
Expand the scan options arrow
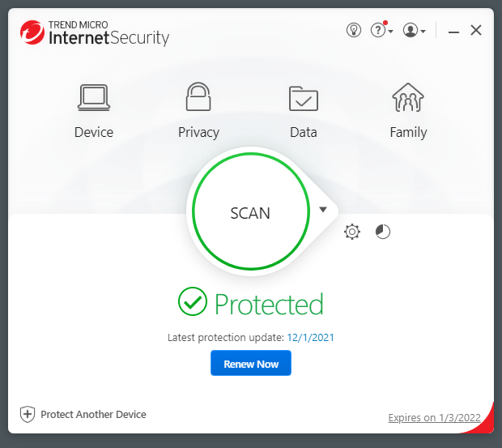coord(323,210)
